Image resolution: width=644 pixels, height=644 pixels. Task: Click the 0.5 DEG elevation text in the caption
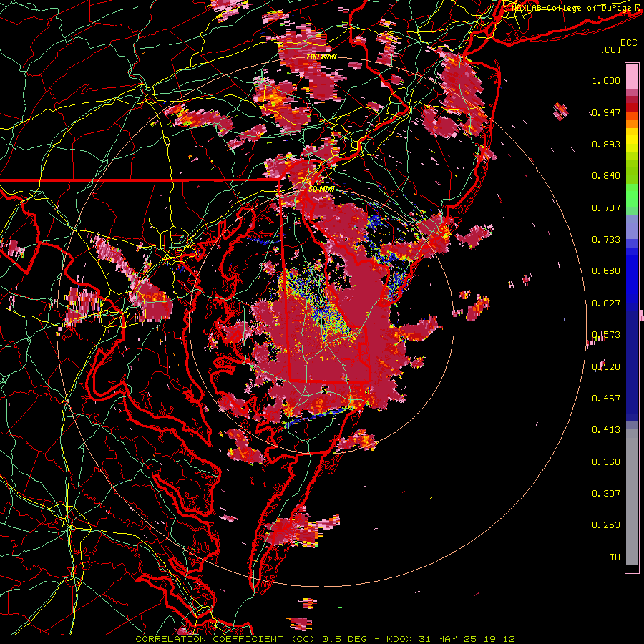345,639
